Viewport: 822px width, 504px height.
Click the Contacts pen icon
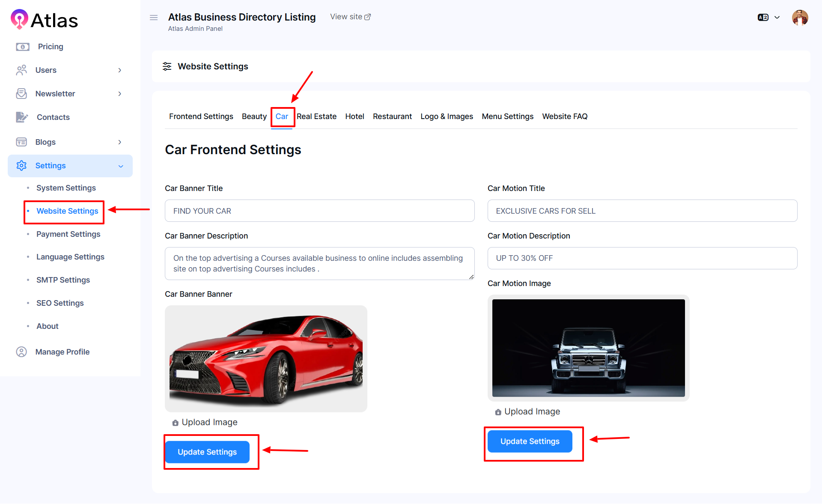(x=21, y=117)
